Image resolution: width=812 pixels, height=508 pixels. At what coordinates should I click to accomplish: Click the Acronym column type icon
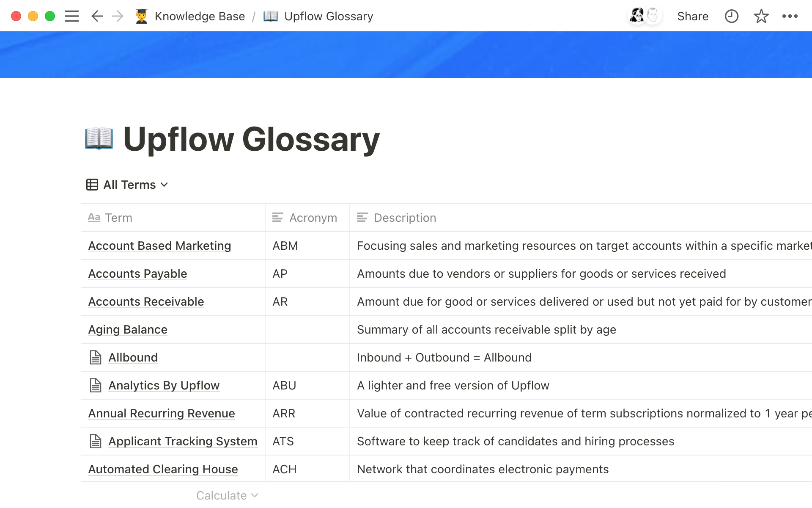[x=277, y=218]
